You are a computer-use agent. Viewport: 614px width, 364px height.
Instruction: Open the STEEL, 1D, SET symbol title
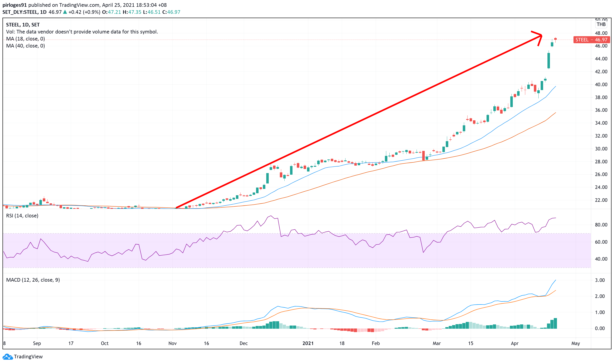tap(23, 25)
